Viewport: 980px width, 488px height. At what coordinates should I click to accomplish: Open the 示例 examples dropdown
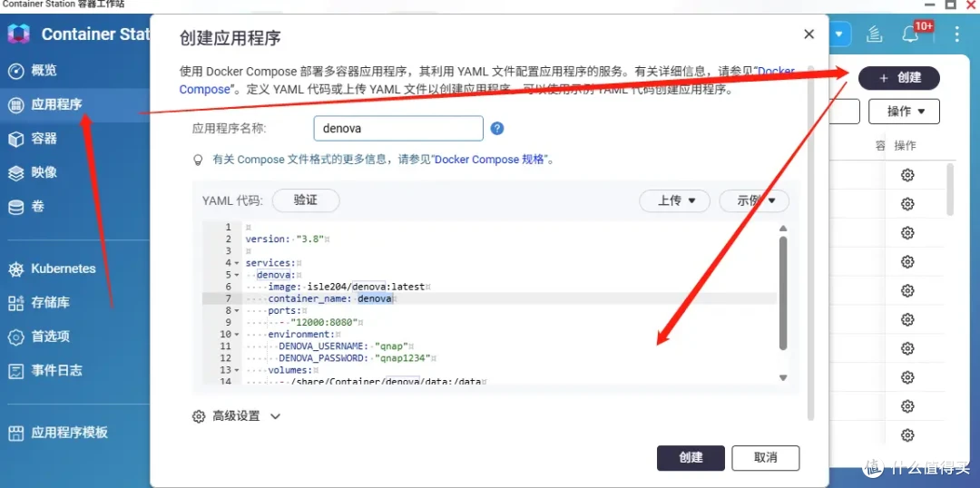(x=754, y=201)
